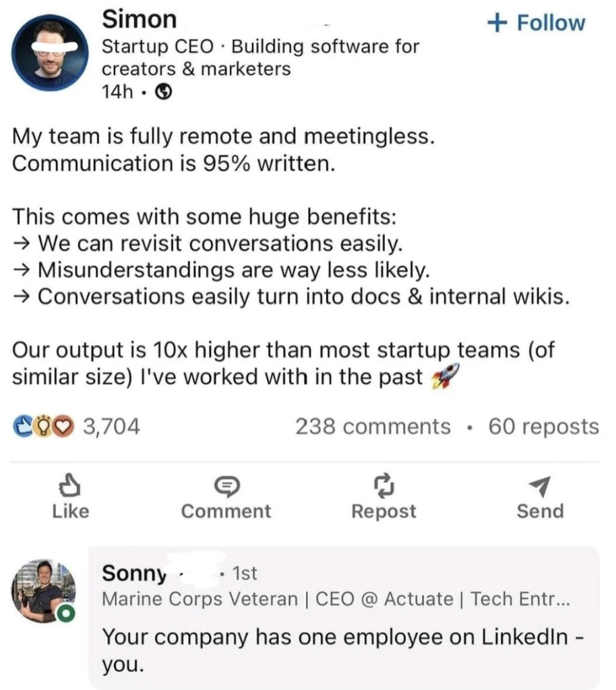Click the Repost arrows icon
This screenshot has height=690, width=616.
(x=383, y=484)
